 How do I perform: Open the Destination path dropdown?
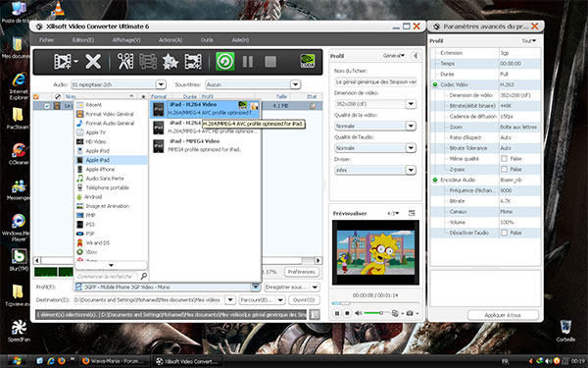(x=230, y=300)
